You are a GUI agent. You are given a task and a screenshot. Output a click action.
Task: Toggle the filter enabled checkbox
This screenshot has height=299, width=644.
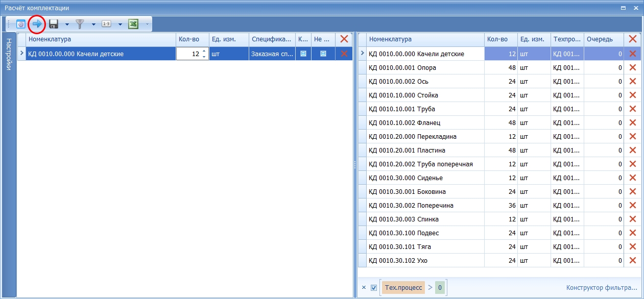(x=374, y=288)
